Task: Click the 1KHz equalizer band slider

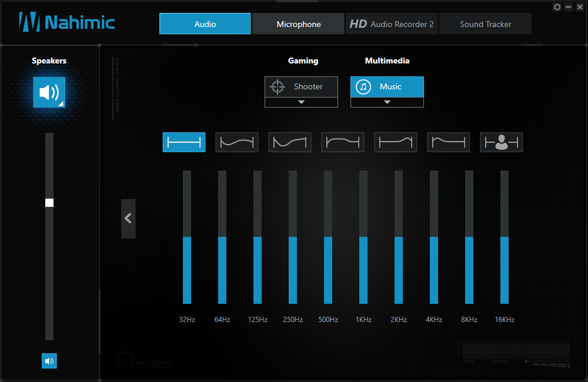Action: 363,237
